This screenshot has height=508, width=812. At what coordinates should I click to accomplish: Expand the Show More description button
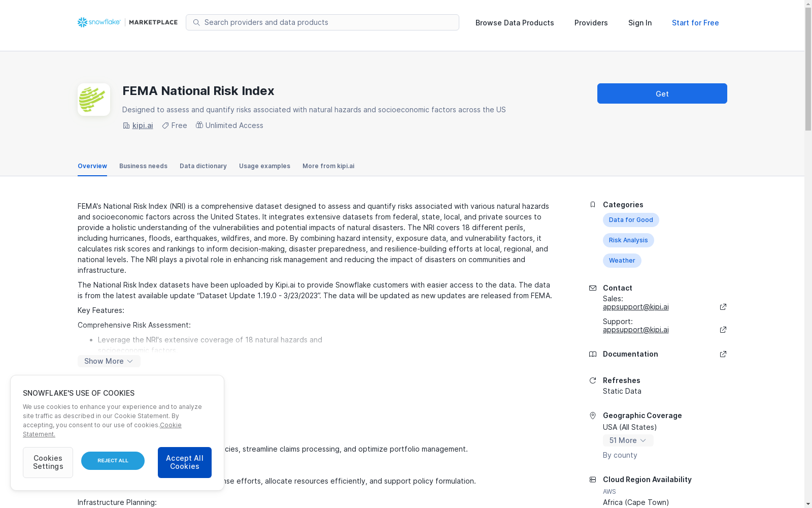(109, 361)
